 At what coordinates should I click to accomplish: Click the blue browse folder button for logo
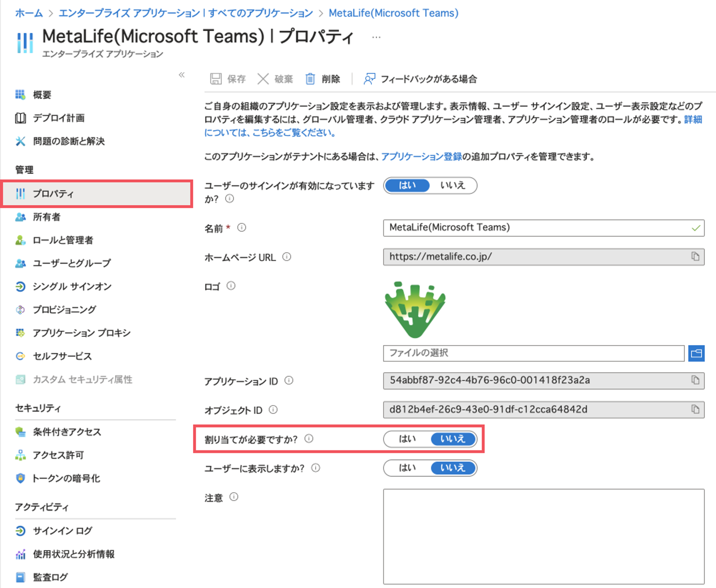696,353
